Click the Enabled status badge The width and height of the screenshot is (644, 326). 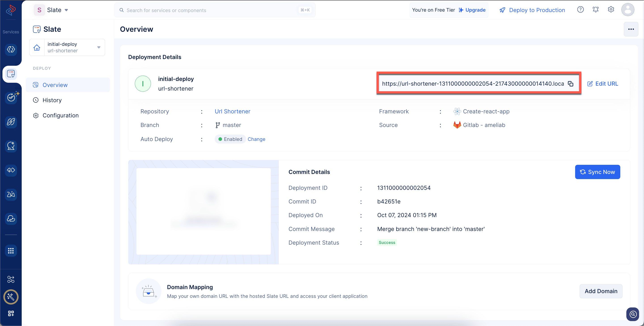(230, 139)
